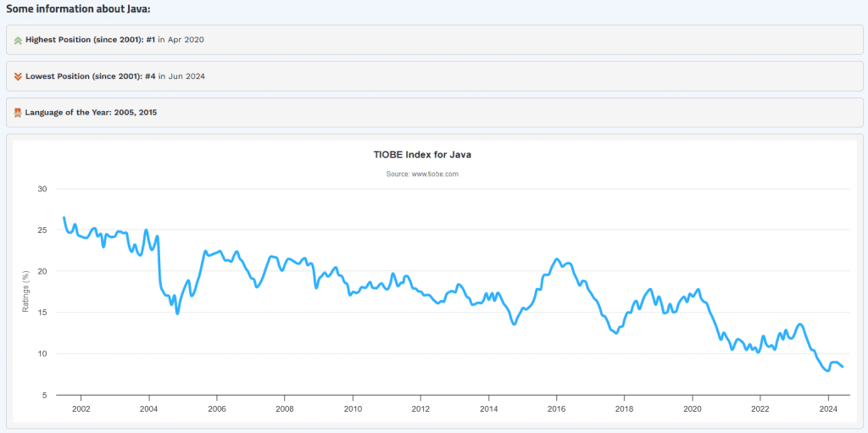The image size is (868, 433).
Task: Click the 'Ratings (%)' axis label
Action: click(25, 291)
